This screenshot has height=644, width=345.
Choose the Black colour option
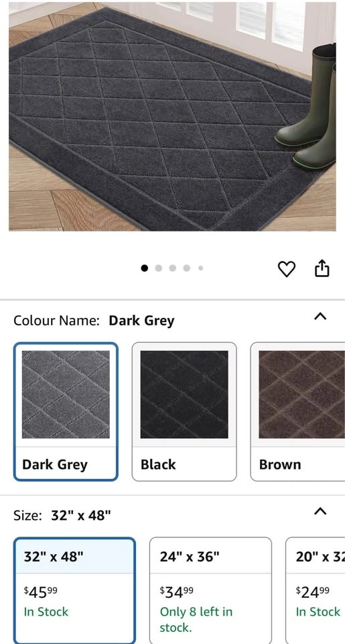(x=184, y=411)
